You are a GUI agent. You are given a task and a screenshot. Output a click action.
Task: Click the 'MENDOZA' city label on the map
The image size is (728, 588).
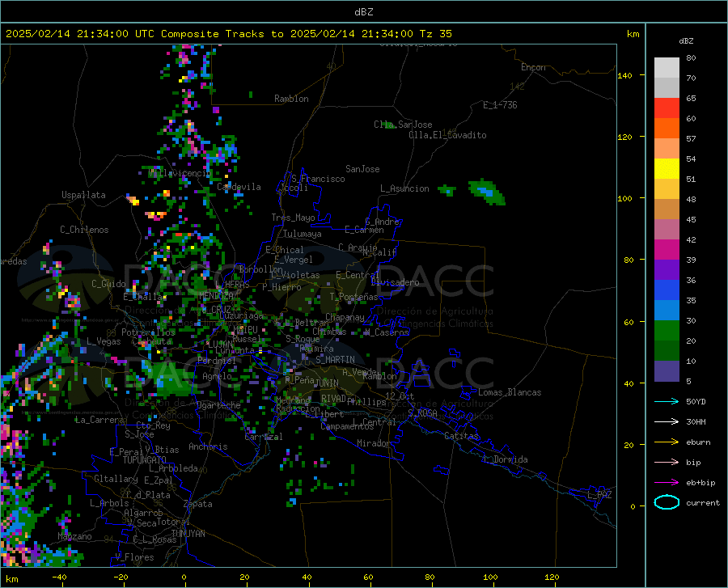[216, 296]
